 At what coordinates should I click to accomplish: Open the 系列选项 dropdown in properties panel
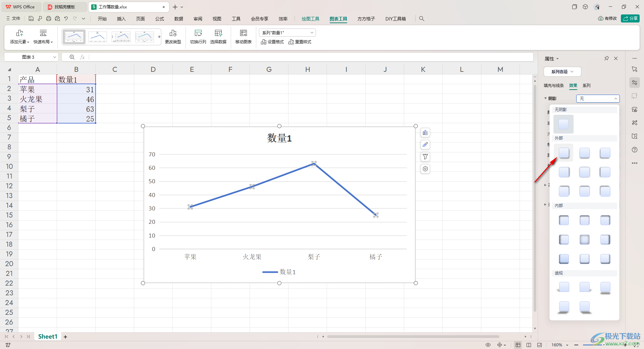click(x=562, y=71)
